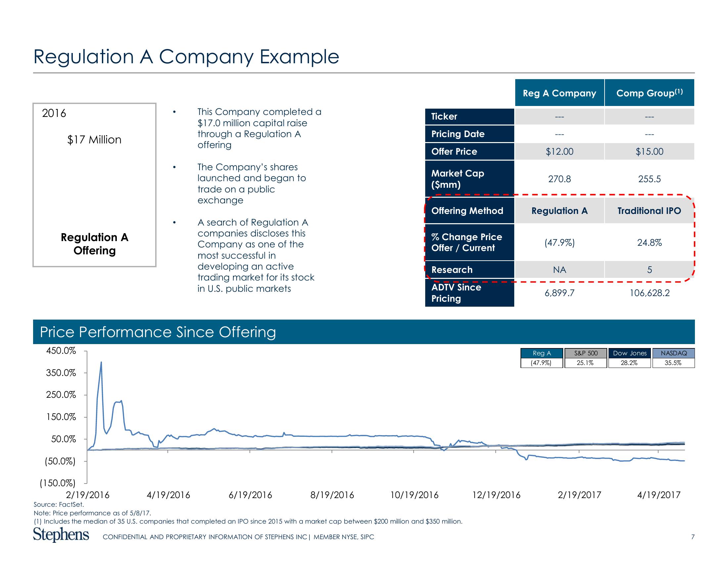Click the 'S&P 500' legend box

click(586, 353)
